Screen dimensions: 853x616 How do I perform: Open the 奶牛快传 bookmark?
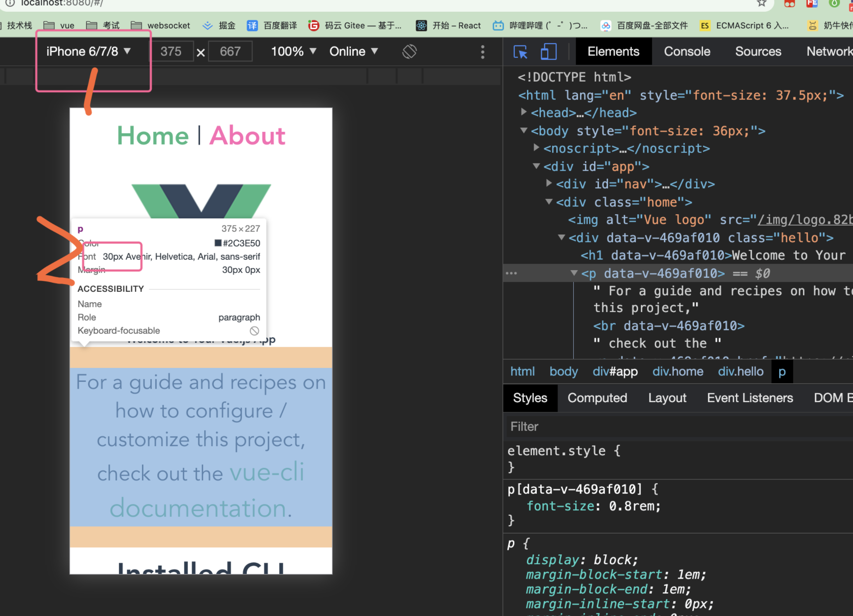[x=830, y=26]
